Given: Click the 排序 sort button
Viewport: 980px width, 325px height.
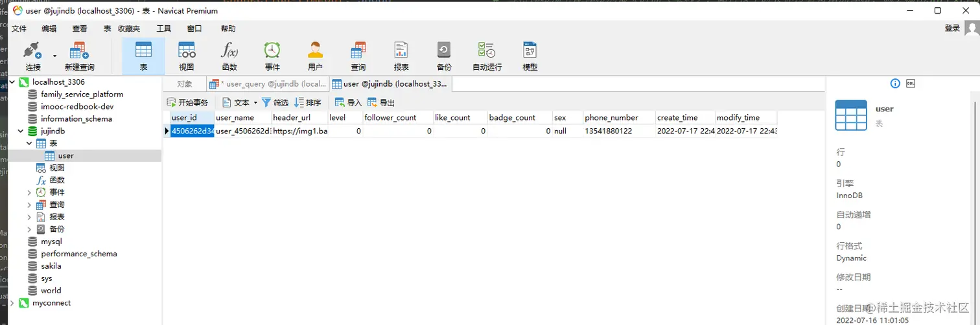Looking at the screenshot, I should tap(308, 102).
